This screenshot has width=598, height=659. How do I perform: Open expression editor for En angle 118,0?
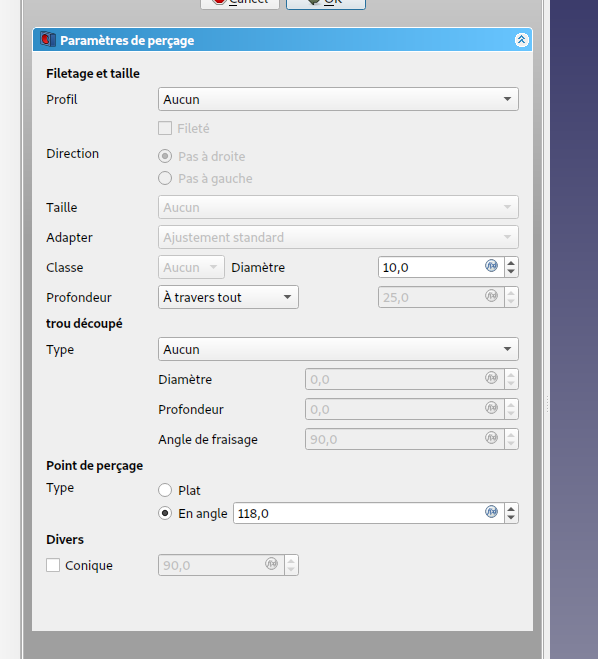click(x=491, y=512)
